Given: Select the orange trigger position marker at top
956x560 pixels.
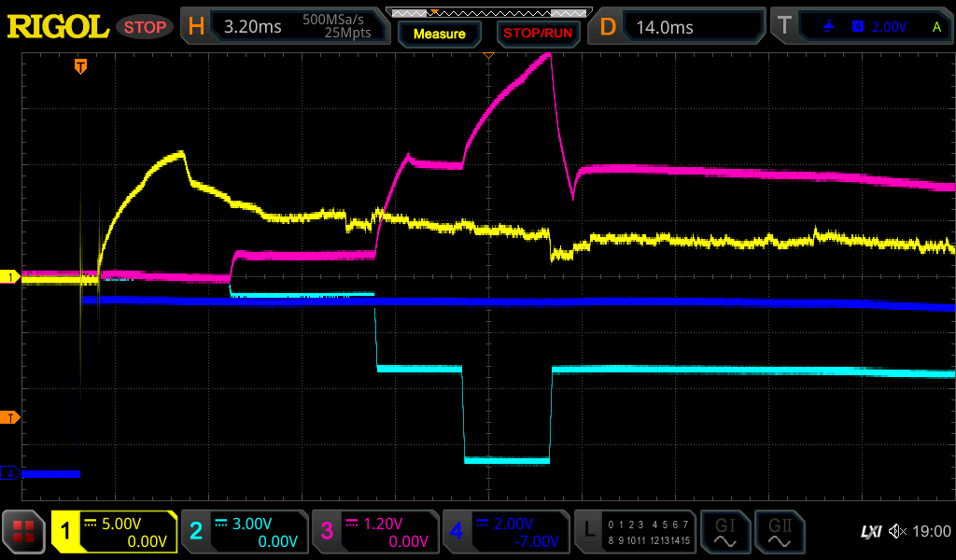Looking at the screenshot, I should tap(81, 65).
